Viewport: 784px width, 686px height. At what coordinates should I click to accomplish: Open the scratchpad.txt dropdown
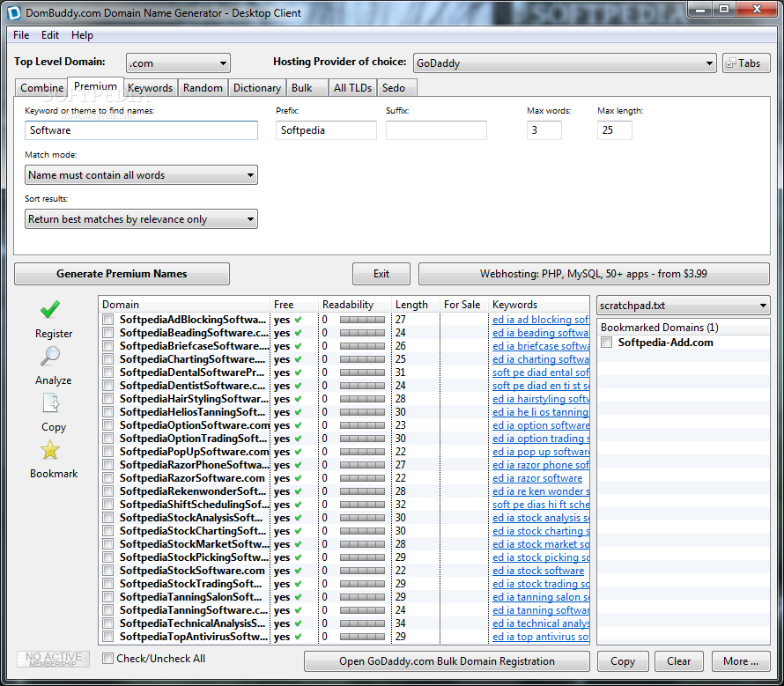click(683, 306)
